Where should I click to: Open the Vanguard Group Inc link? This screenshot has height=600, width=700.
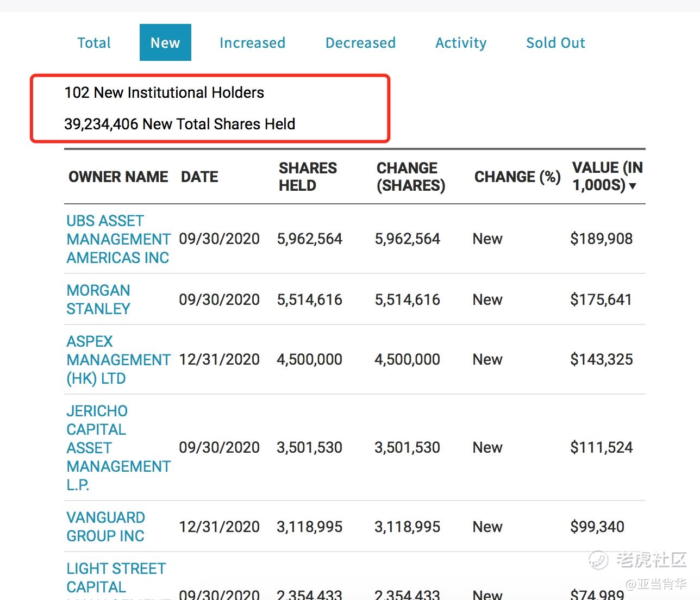(106, 527)
